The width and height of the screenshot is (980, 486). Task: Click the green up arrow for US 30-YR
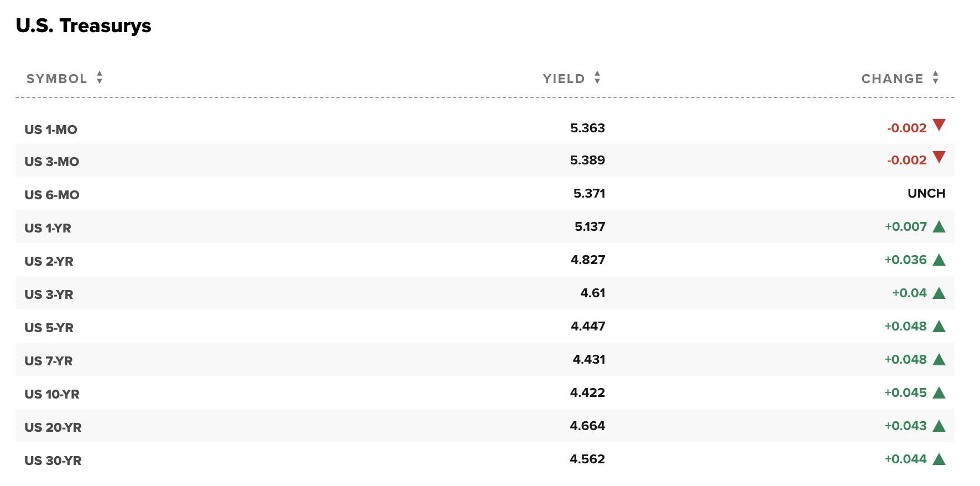(x=939, y=459)
